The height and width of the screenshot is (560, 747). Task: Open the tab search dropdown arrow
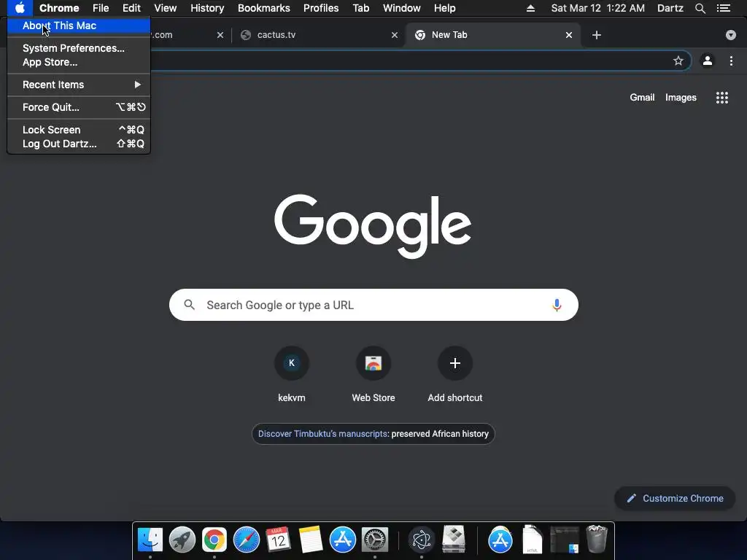click(x=731, y=35)
